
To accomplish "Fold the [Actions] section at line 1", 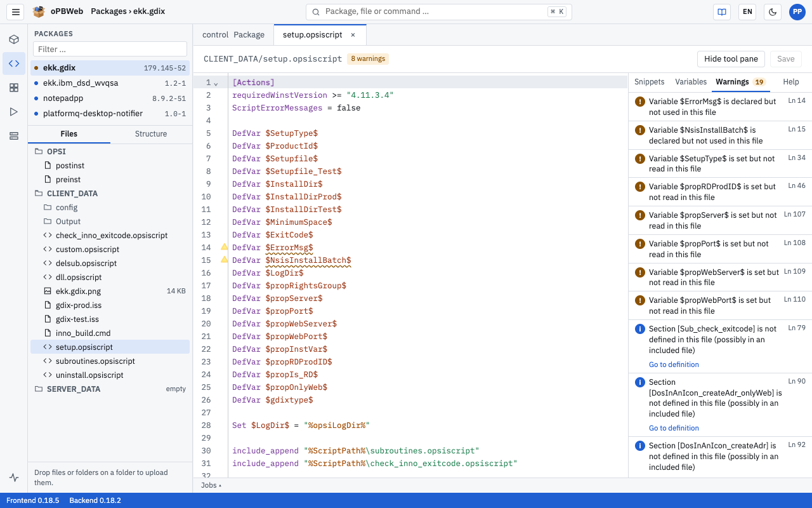I will pos(216,83).
